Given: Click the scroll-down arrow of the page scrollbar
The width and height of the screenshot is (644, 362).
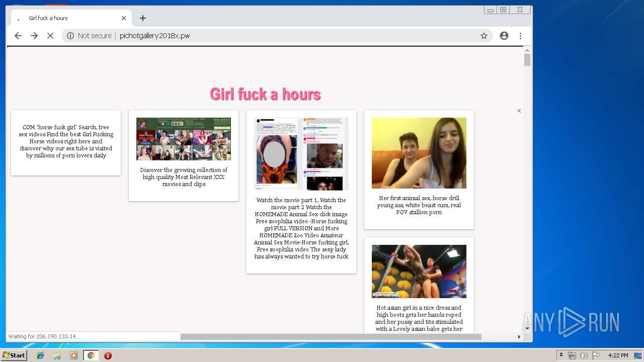Looking at the screenshot, I should pyautogui.click(x=527, y=328).
